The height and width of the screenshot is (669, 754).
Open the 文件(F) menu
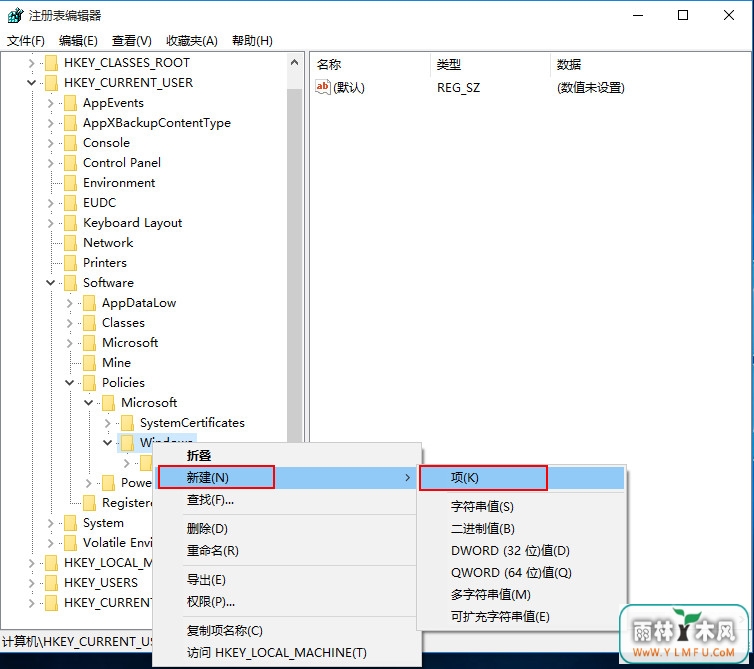point(26,41)
